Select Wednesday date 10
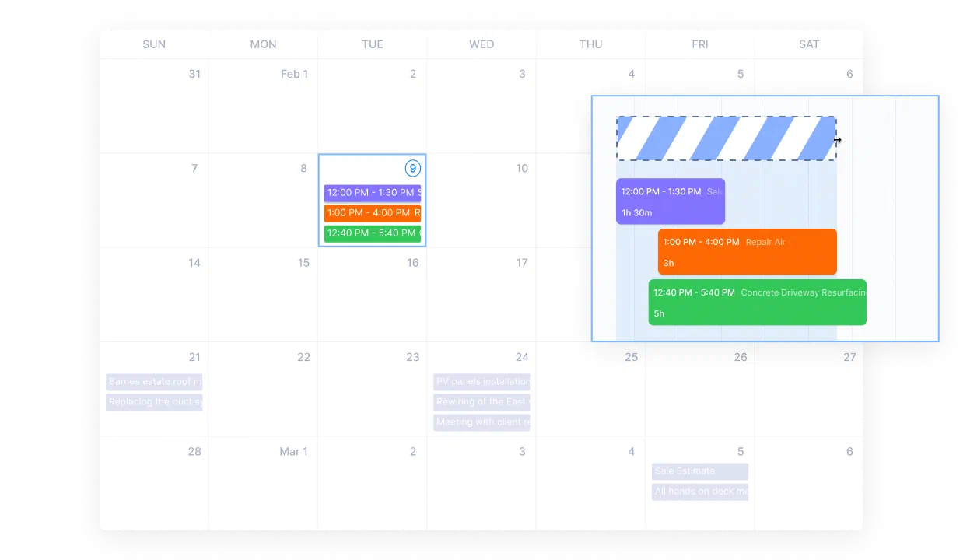 coord(522,168)
